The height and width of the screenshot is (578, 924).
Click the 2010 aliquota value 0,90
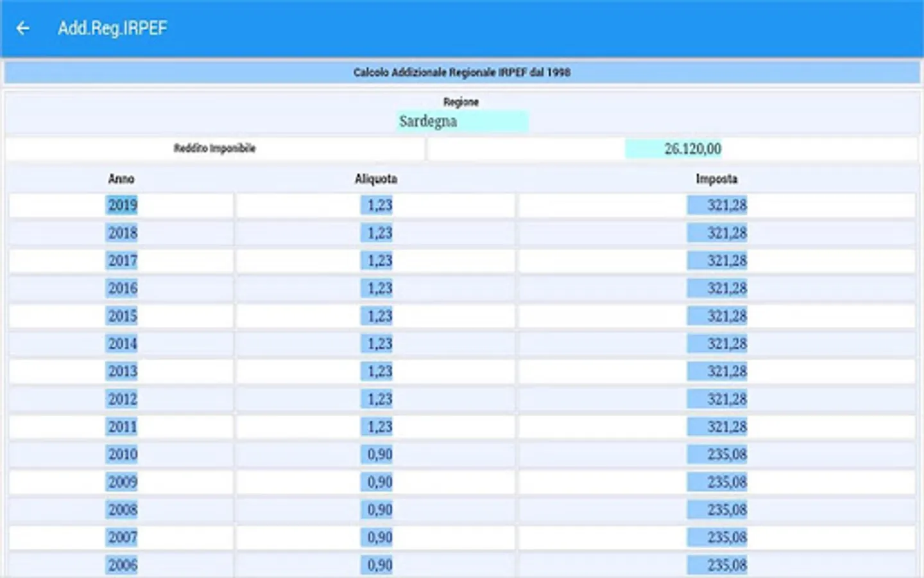coord(379,454)
